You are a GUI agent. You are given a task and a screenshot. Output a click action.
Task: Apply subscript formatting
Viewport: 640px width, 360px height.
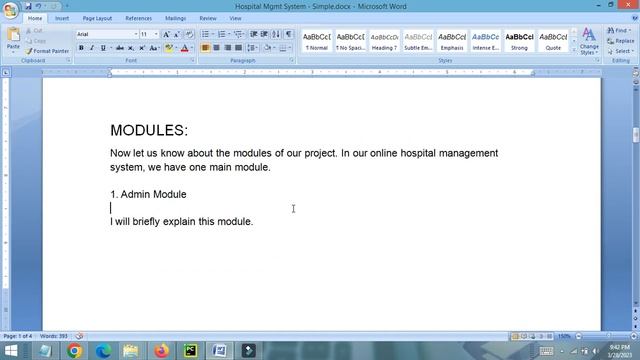[x=131, y=48]
